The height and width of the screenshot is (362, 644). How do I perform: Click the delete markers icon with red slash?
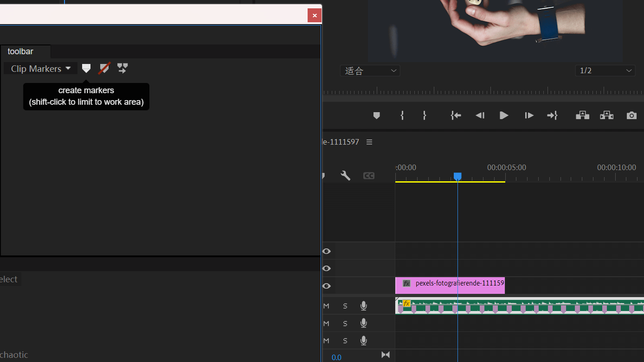pos(104,69)
